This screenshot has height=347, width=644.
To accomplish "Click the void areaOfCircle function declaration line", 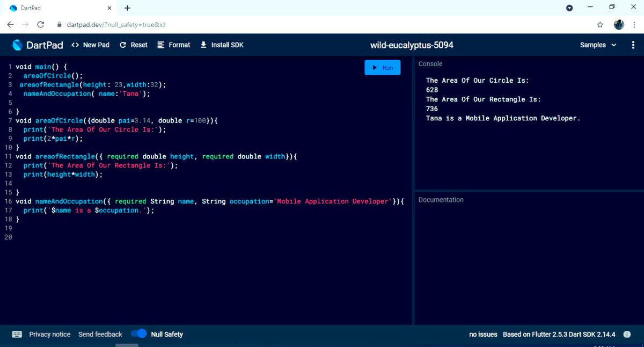I will point(117,121).
